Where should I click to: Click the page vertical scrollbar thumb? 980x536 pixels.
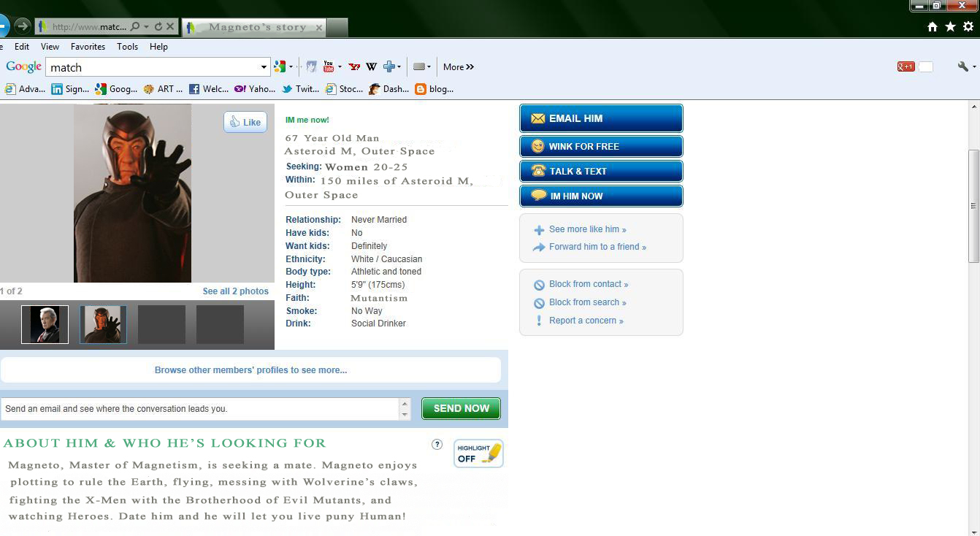pyautogui.click(x=973, y=206)
